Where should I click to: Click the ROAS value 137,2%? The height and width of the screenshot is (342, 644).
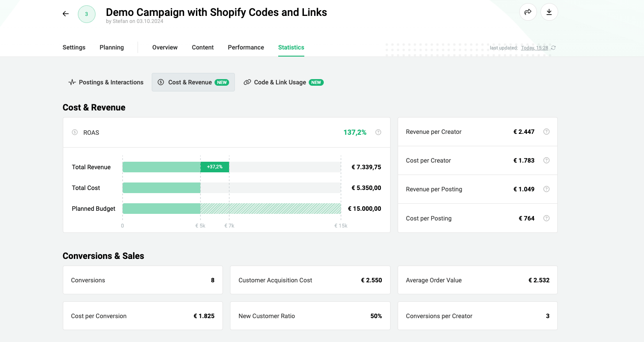[355, 133]
